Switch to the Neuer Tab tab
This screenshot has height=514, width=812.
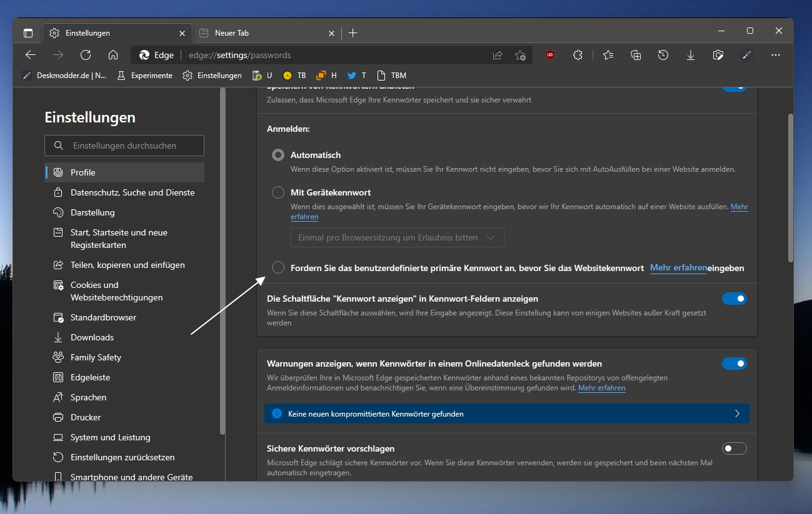[x=266, y=33]
